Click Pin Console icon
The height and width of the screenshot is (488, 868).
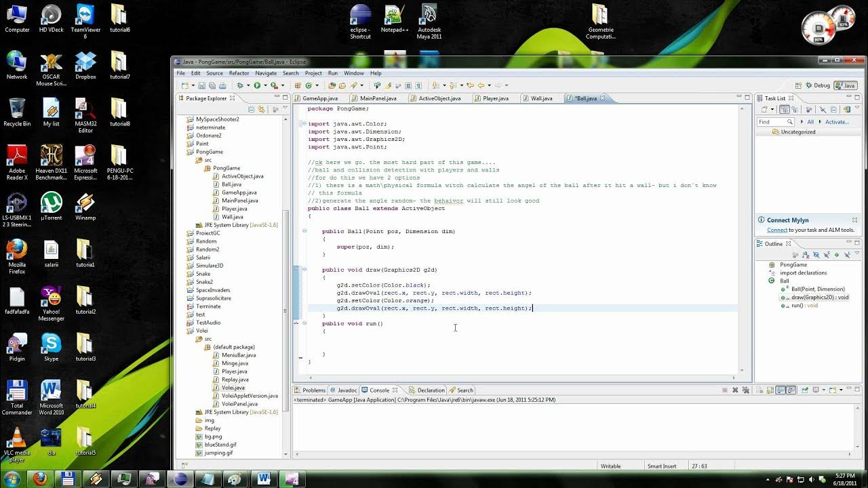(805, 390)
